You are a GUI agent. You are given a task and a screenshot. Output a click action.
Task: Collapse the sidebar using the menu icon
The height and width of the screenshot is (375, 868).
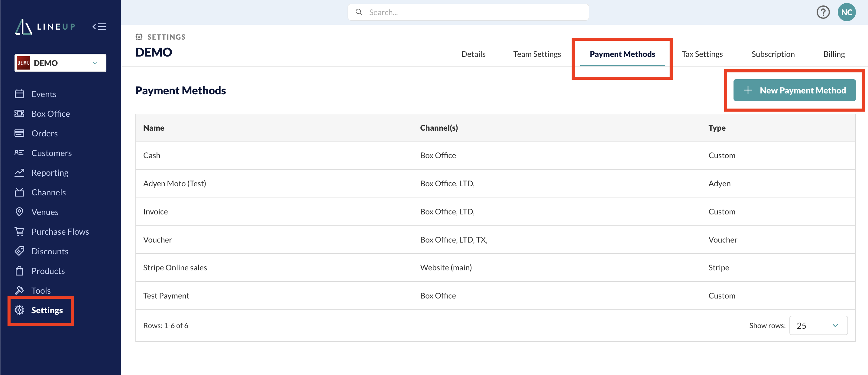[99, 27]
